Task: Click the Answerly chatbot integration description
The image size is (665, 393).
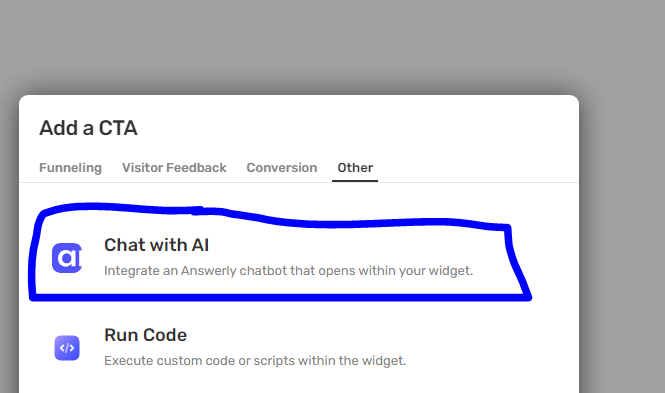Action: pyautogui.click(x=288, y=270)
